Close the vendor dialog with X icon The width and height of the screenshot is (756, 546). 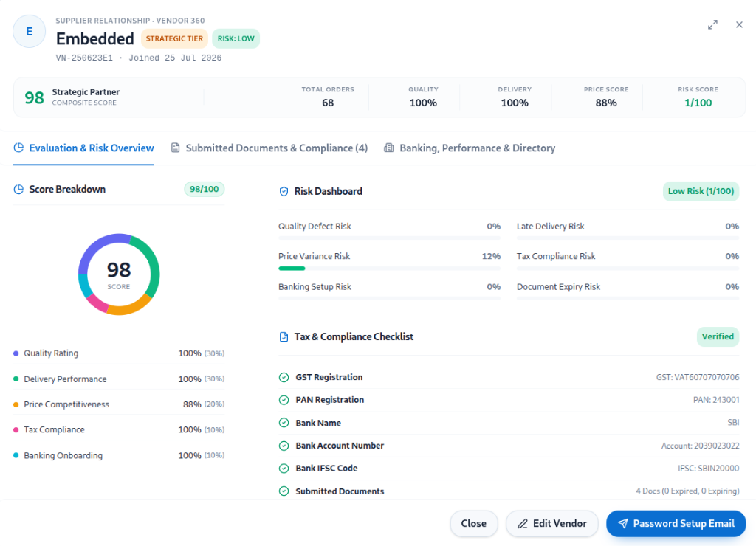[x=739, y=24]
